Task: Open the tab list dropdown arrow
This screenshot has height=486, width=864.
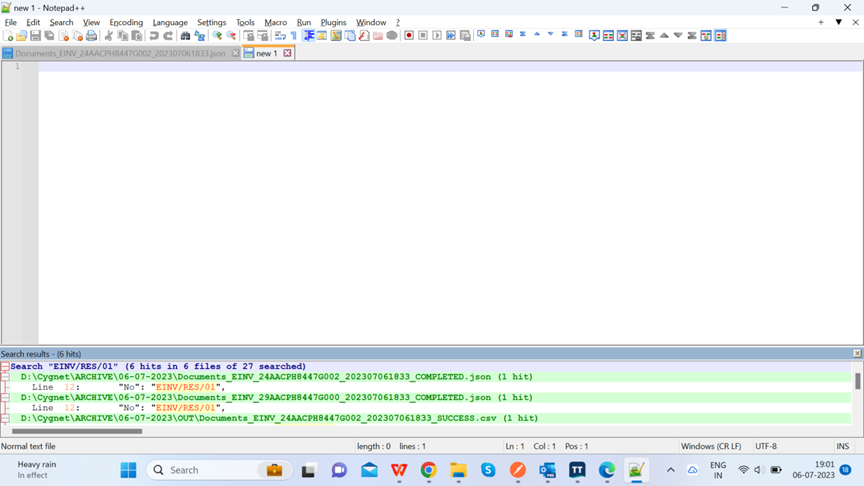Action: [838, 22]
